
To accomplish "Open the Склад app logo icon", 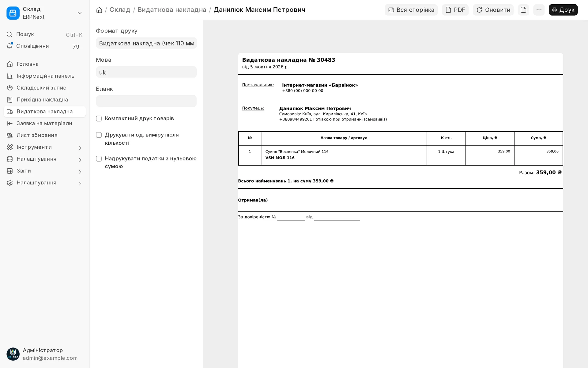I will pos(13,13).
